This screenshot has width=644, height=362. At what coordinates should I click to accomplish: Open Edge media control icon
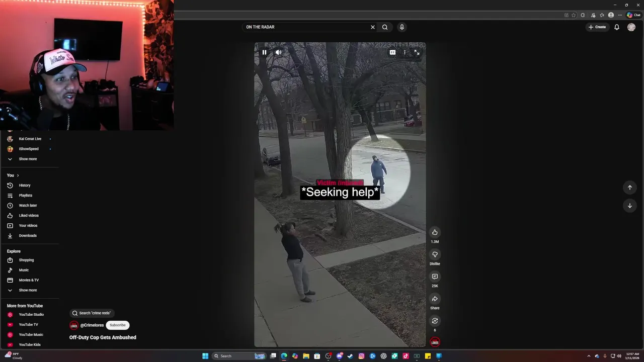point(593,15)
